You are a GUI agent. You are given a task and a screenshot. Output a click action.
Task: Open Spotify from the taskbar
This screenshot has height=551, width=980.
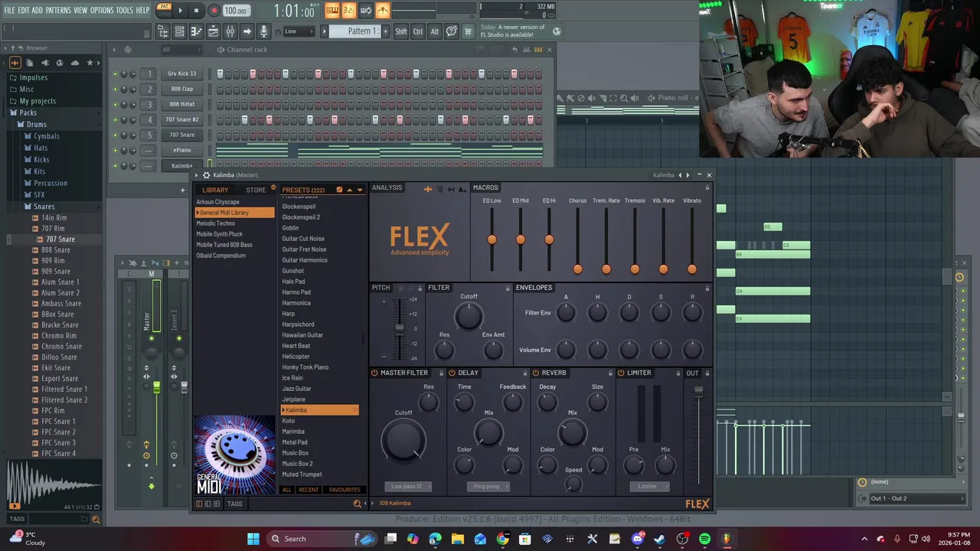(704, 539)
